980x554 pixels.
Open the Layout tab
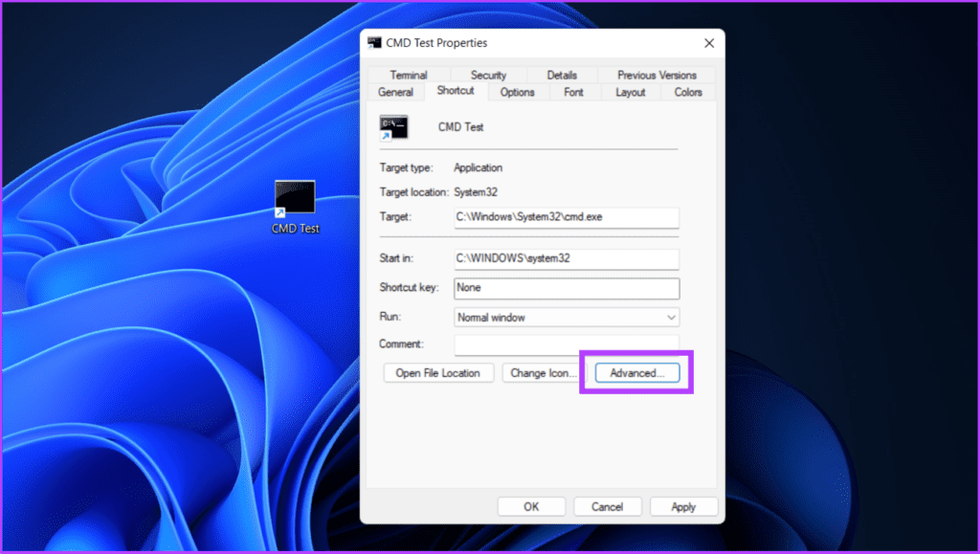(630, 92)
